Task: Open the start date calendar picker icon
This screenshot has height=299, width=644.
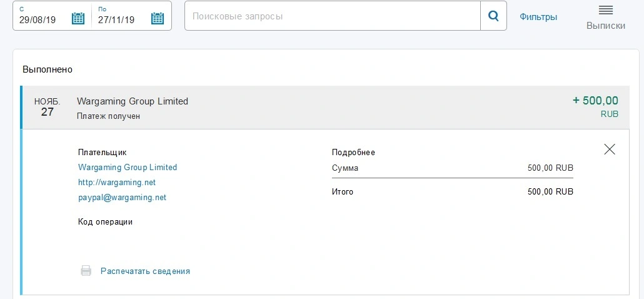Action: (x=78, y=19)
